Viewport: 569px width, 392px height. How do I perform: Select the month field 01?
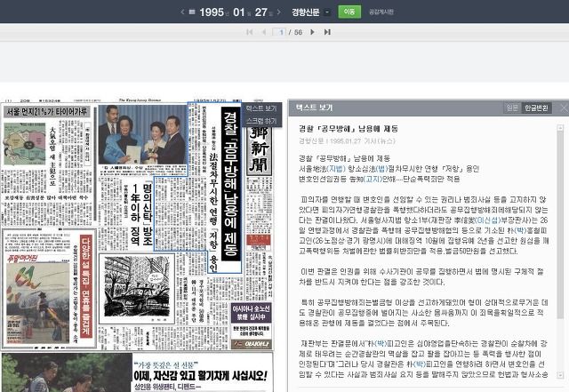(x=239, y=12)
